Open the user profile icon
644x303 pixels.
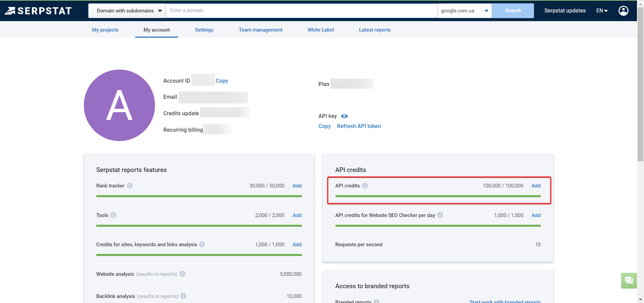click(x=623, y=11)
